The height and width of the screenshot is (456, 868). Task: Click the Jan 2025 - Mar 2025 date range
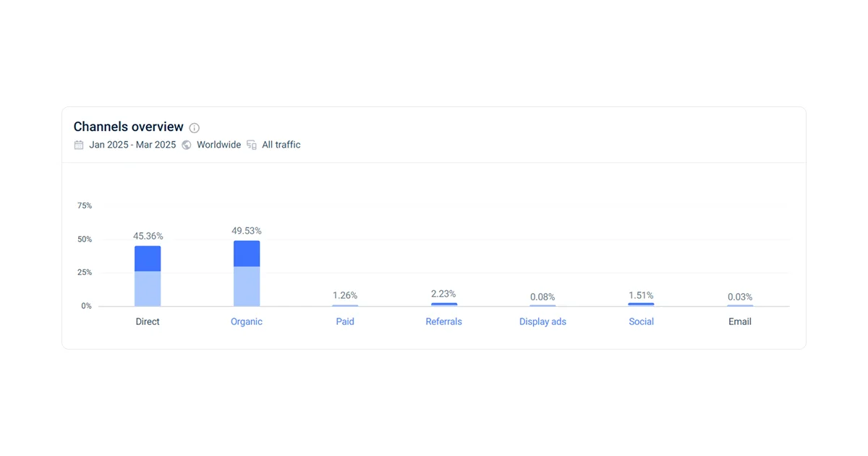(x=132, y=145)
